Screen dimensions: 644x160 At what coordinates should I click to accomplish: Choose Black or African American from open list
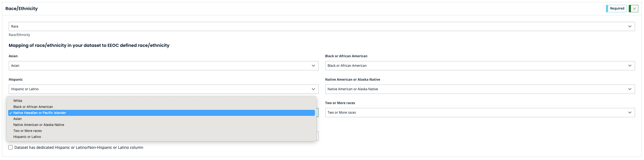pyautogui.click(x=33, y=107)
